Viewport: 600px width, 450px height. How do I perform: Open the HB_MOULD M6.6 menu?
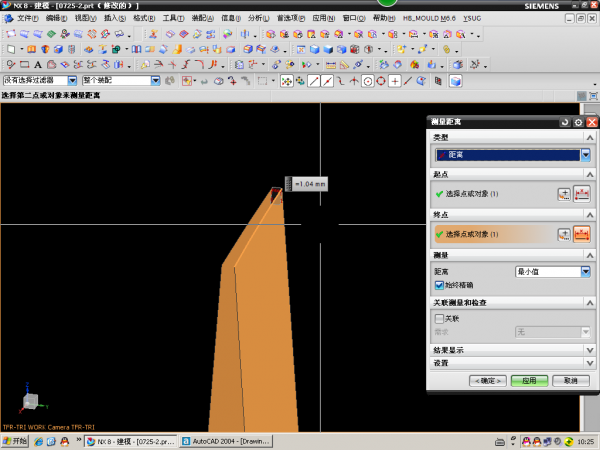pyautogui.click(x=429, y=18)
